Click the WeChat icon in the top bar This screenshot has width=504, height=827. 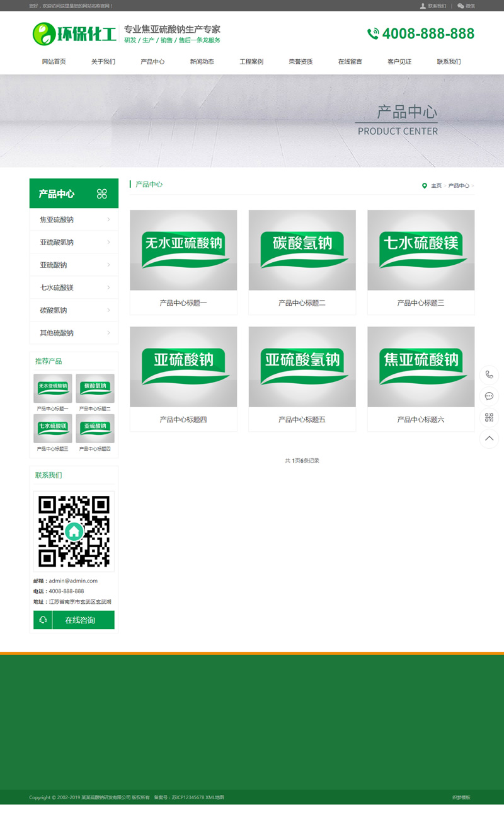pos(461,6)
